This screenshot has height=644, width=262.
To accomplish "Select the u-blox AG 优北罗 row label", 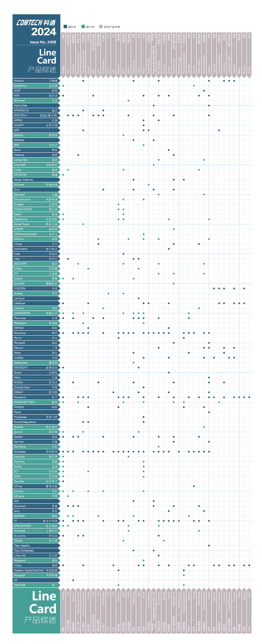I will (x=36, y=556).
